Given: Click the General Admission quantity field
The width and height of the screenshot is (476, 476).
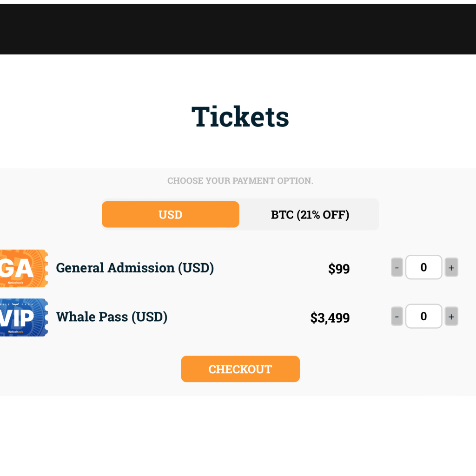Looking at the screenshot, I should click(423, 267).
